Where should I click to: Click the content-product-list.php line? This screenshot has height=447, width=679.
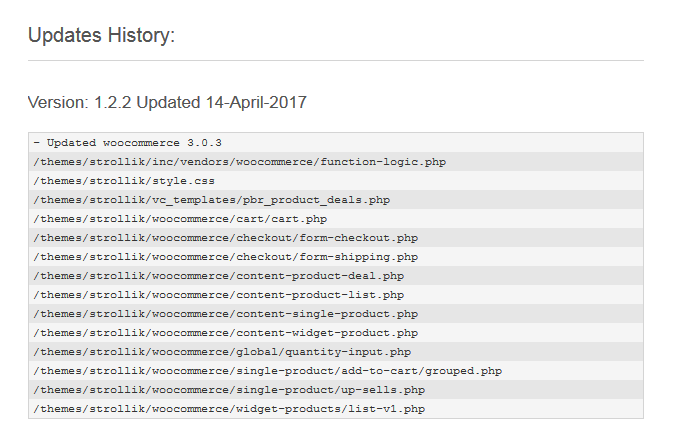click(336, 295)
